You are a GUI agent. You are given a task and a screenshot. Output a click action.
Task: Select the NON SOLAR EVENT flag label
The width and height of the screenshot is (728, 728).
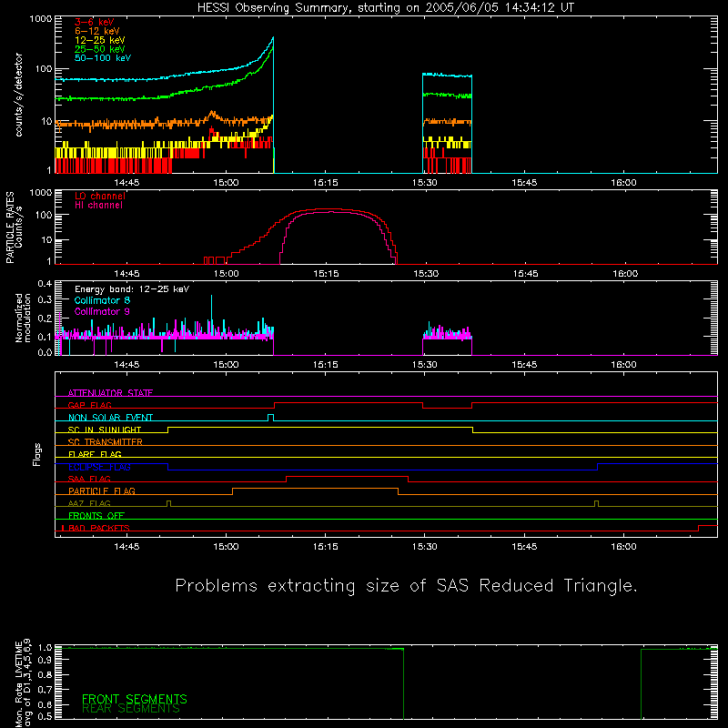110,418
